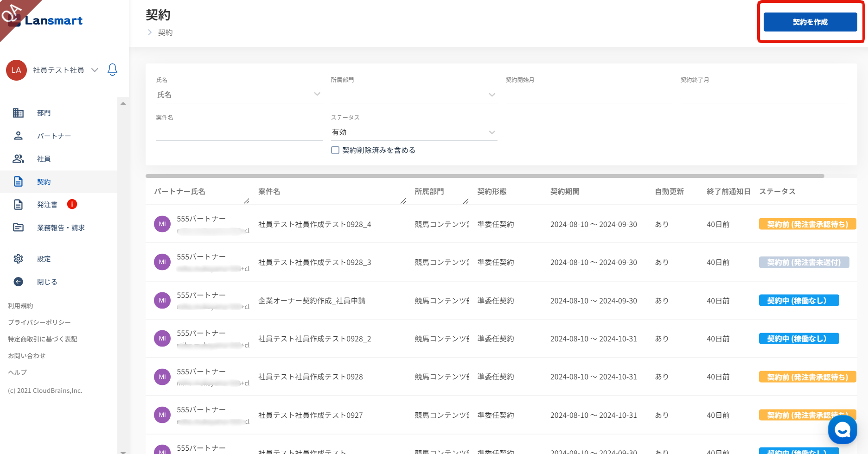
Task: Open the ステータス dropdown showing 有効
Action: tap(414, 132)
